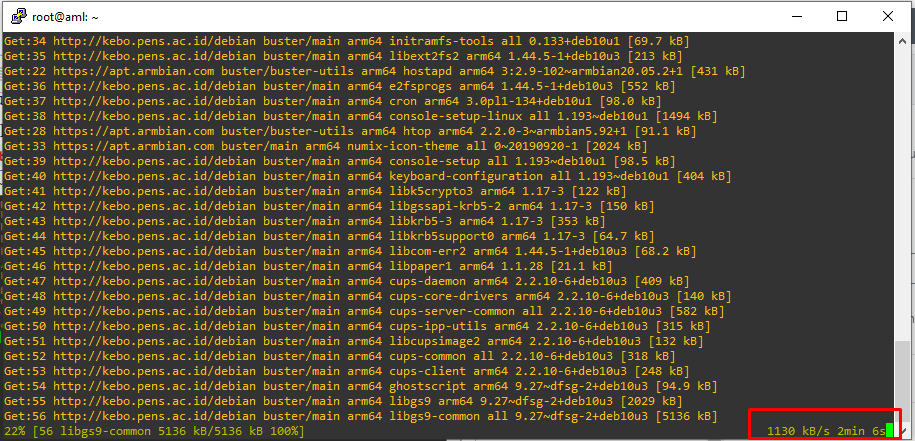This screenshot has height=441, width=915.
Task: Close the root@aml terminal session
Action: pyautogui.click(x=889, y=16)
